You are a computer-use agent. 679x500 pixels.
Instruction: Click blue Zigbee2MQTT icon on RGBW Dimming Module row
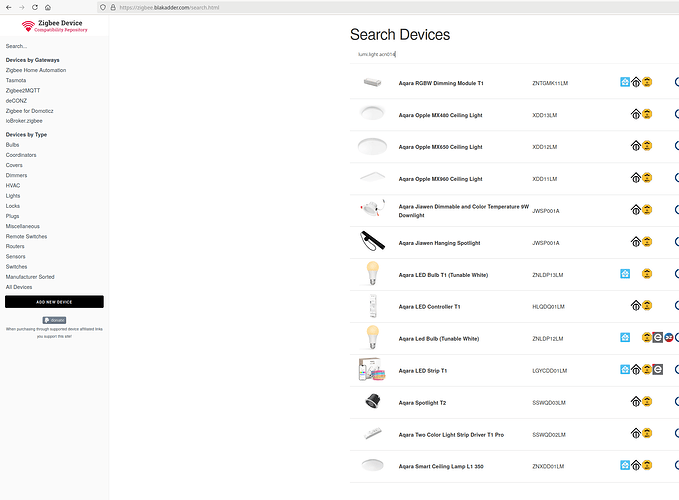625,82
